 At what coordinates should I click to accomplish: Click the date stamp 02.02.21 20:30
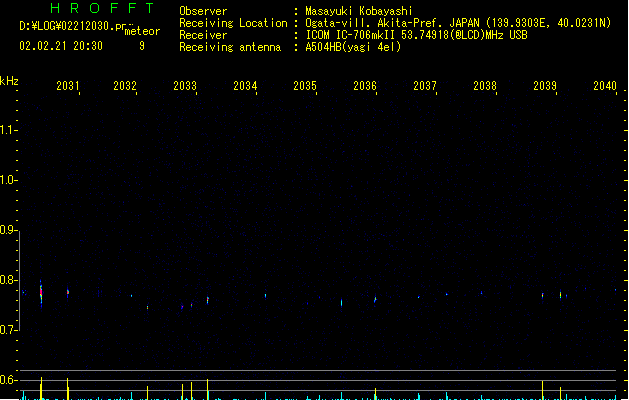(61, 46)
